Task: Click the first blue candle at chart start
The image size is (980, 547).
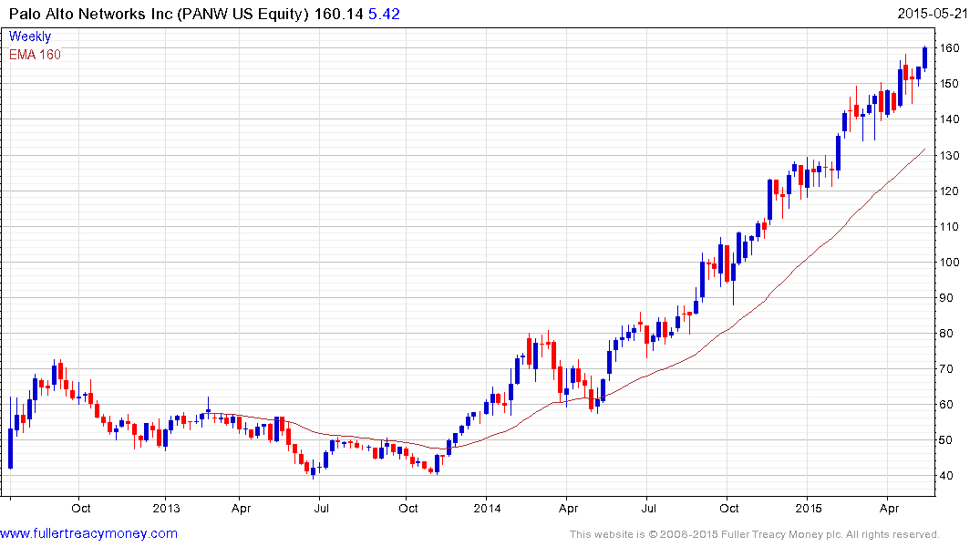Action: pyautogui.click(x=10, y=447)
